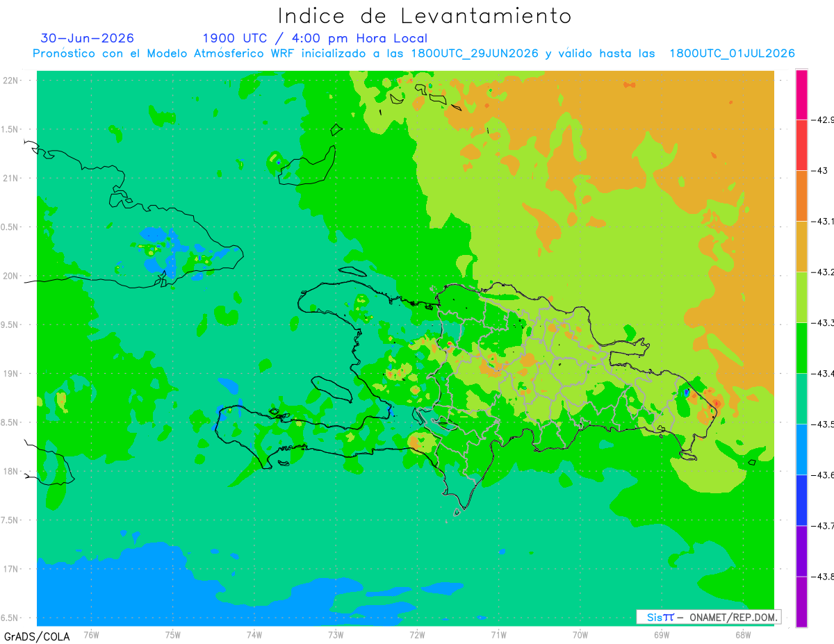834x644 pixels.
Task: Click the '17N' latitude label
Action: pos(10,569)
